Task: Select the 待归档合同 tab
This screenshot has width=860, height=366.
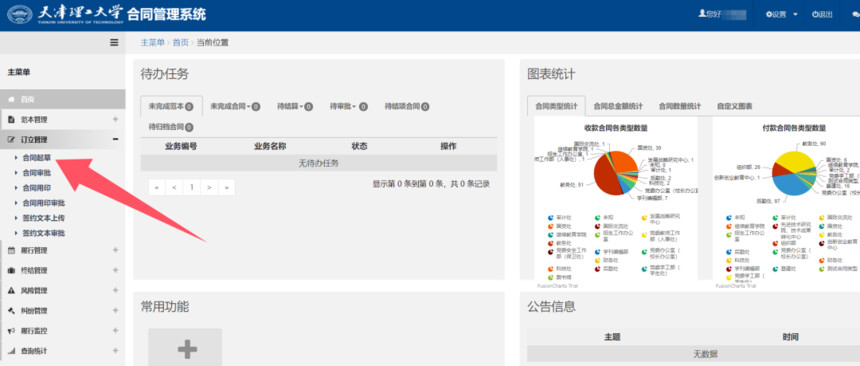Action: click(171, 127)
